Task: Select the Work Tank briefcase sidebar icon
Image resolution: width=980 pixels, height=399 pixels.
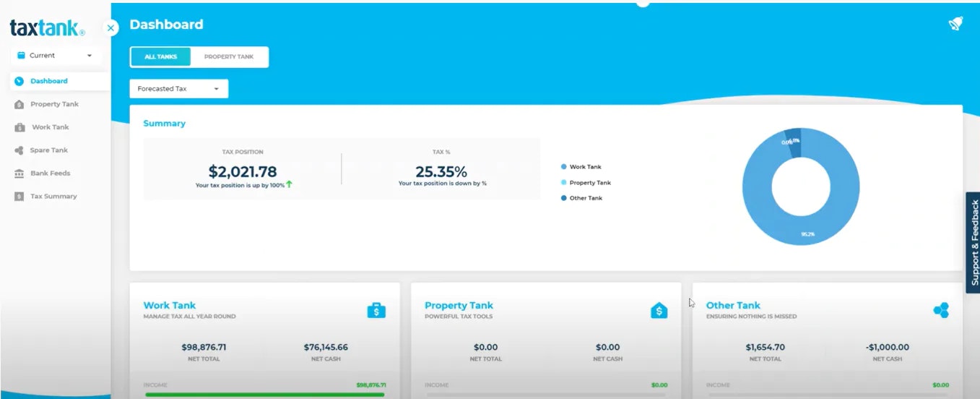Action: pyautogui.click(x=19, y=127)
